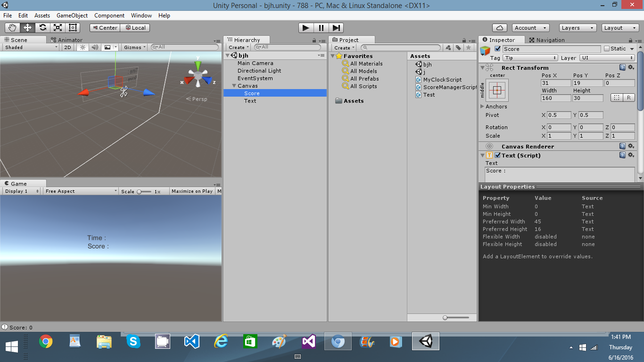This screenshot has height=362, width=644.
Task: Click the blue Z axis cone on scene gizmo
Action: [x=207, y=80]
